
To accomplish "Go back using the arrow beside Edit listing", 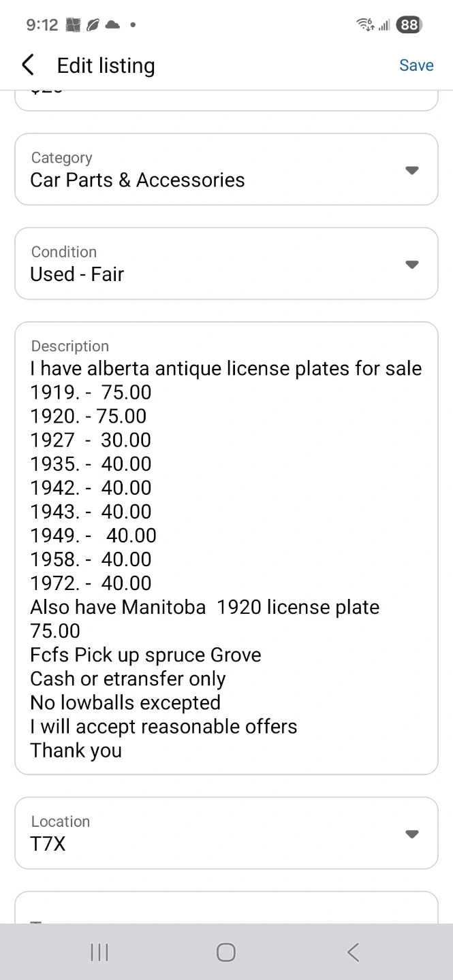I will 27,65.
